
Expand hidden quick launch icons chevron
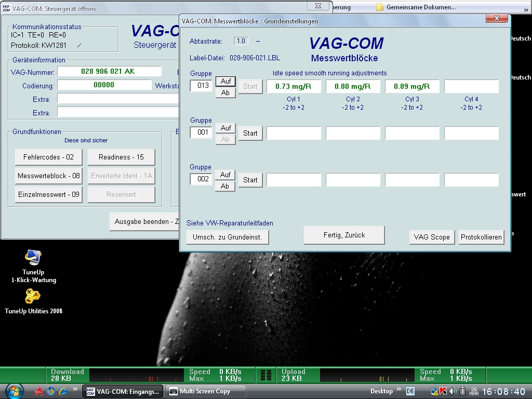point(75,389)
